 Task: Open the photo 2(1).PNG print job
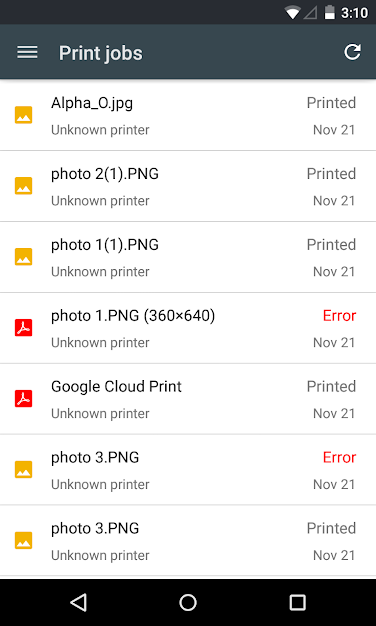pos(188,186)
